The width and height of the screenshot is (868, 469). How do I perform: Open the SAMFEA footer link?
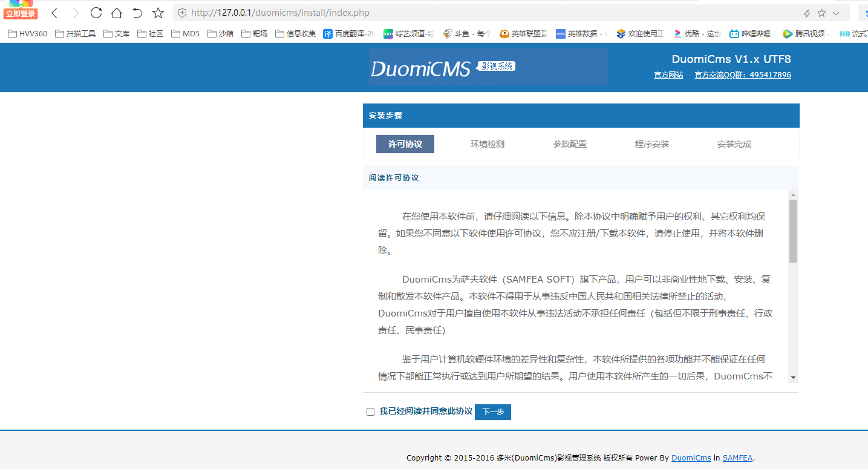pos(737,458)
